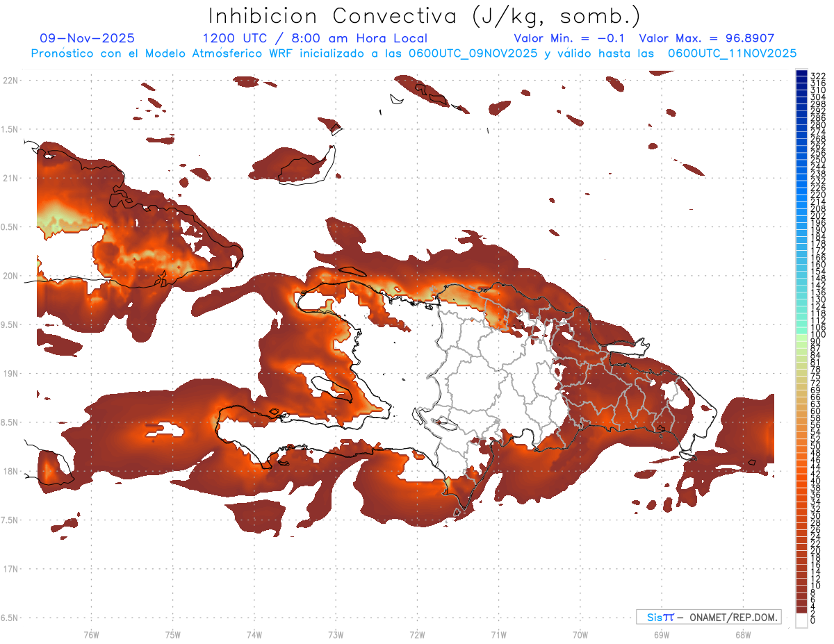Click the 'Valor Max. = 96.8907' text
The width and height of the screenshot is (834, 644).
[x=707, y=38]
